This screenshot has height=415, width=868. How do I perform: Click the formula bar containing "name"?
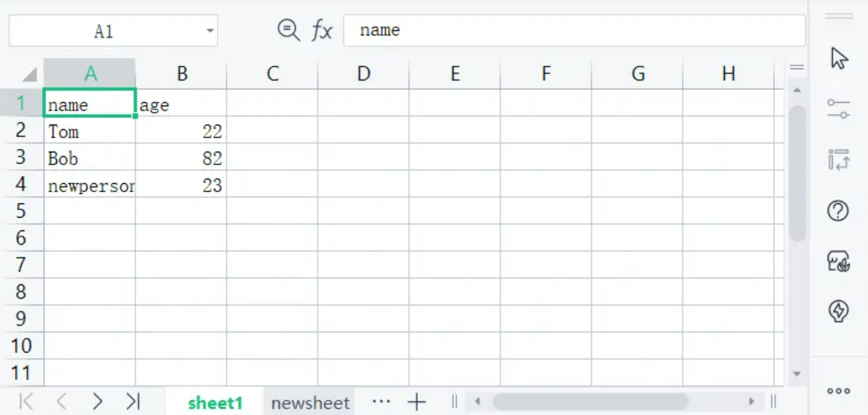pyautogui.click(x=574, y=31)
